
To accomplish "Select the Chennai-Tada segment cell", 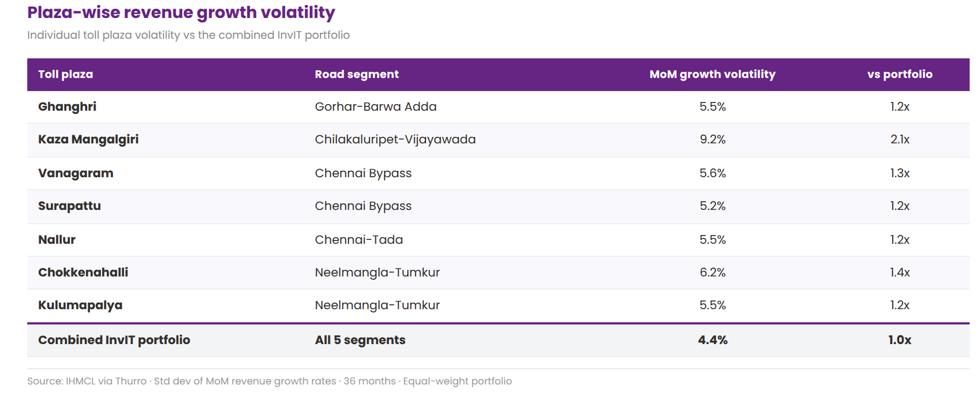I will click(359, 240).
